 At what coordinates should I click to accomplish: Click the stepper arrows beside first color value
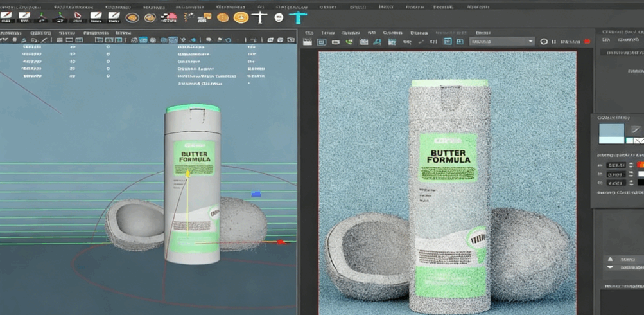tap(631, 165)
